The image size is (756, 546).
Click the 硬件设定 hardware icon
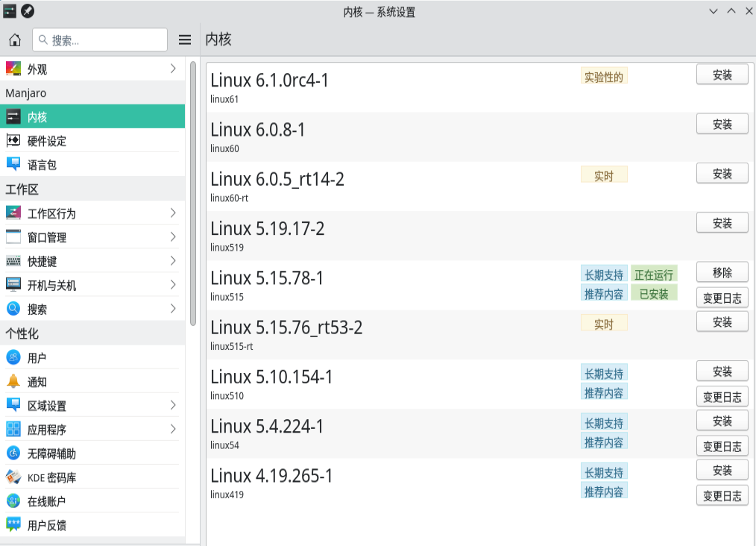(x=13, y=141)
